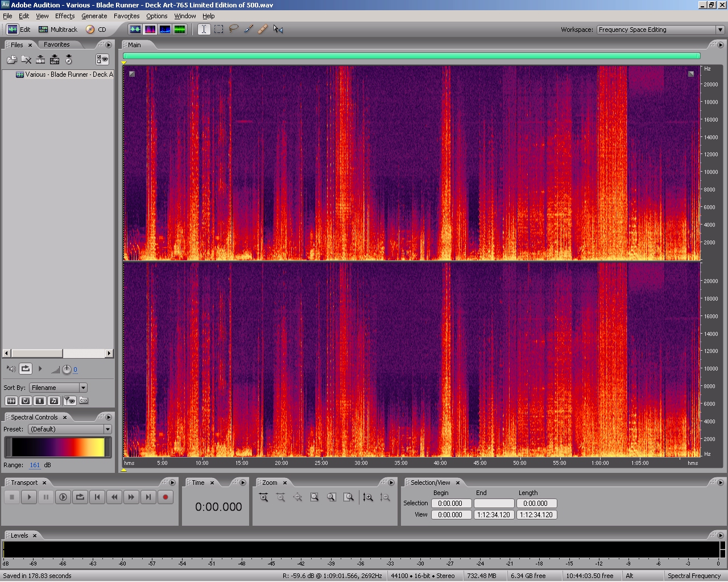
Task: Switch to Edit view
Action: (x=19, y=30)
